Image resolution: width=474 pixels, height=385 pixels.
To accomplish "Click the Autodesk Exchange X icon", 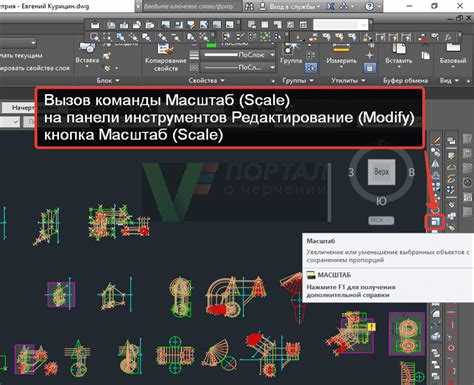I will [331, 6].
